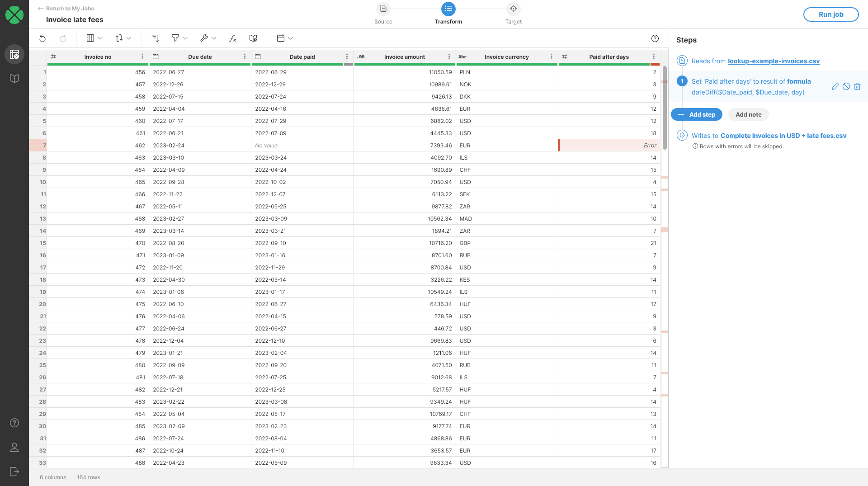This screenshot has width=868, height=486.
Task: Expand the date format dropdown in toolbar
Action: coord(284,38)
